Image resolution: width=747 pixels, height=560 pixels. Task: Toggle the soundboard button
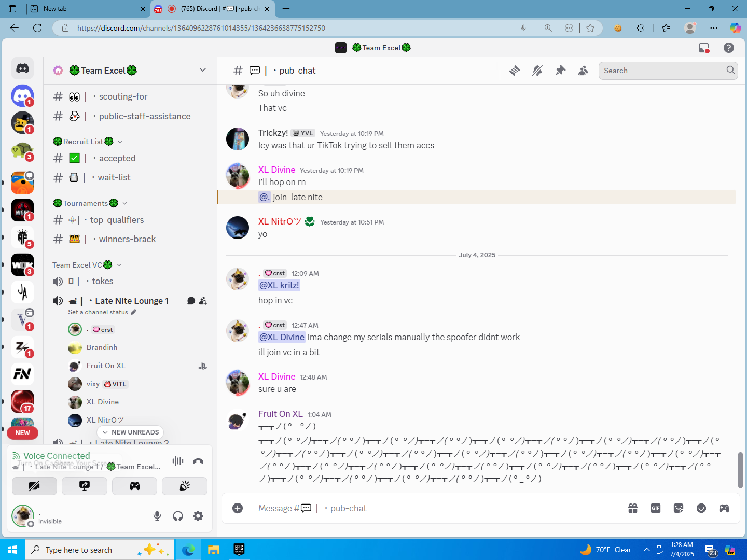coord(185,486)
